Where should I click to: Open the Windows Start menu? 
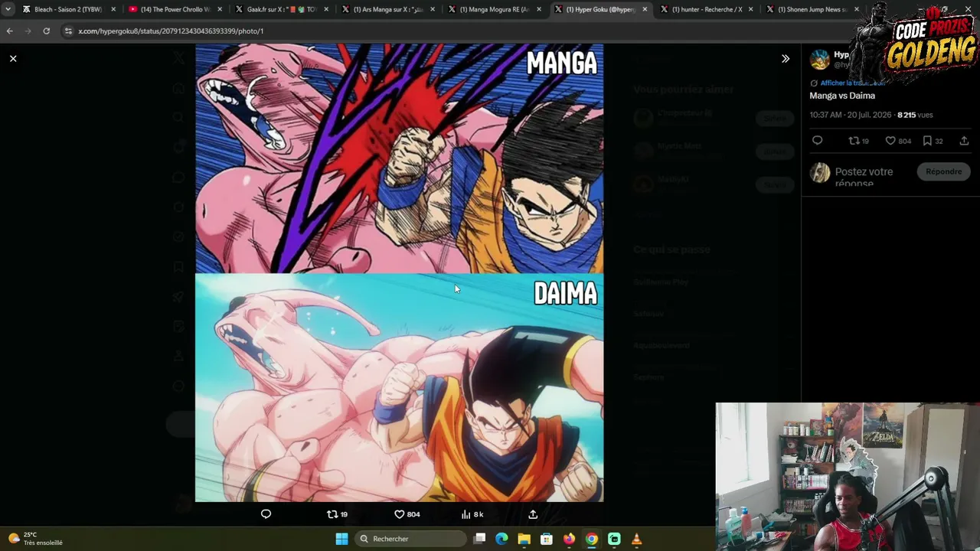point(341,539)
